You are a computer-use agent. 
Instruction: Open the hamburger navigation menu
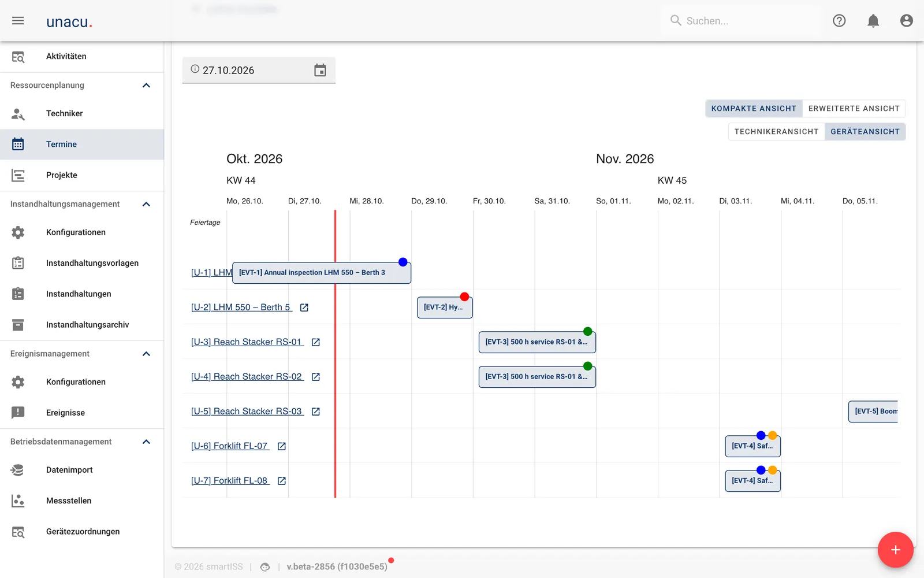(x=18, y=21)
